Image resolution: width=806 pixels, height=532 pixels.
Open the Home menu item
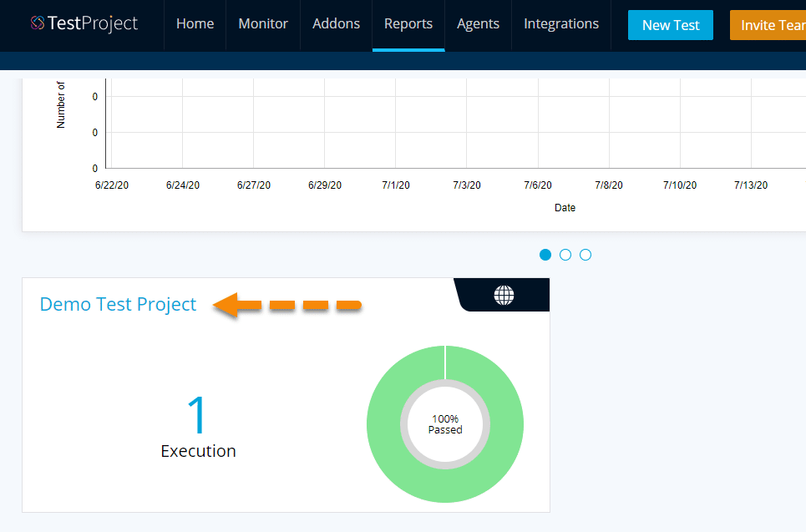(195, 24)
